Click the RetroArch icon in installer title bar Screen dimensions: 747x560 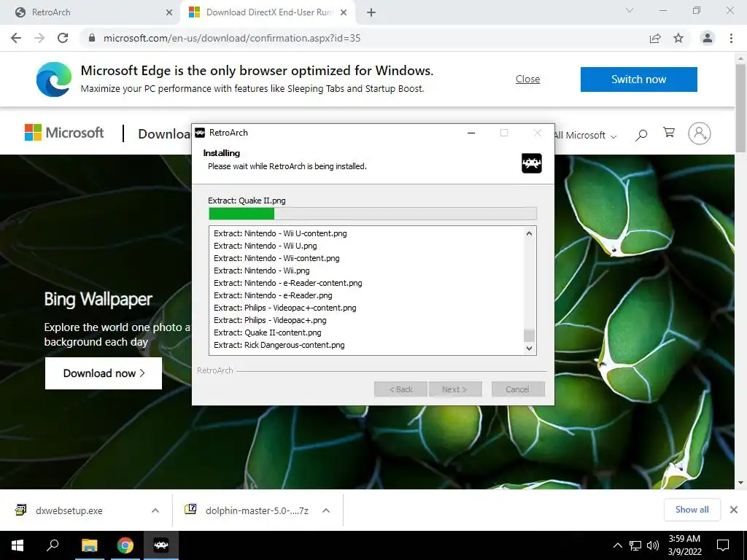[x=200, y=133]
